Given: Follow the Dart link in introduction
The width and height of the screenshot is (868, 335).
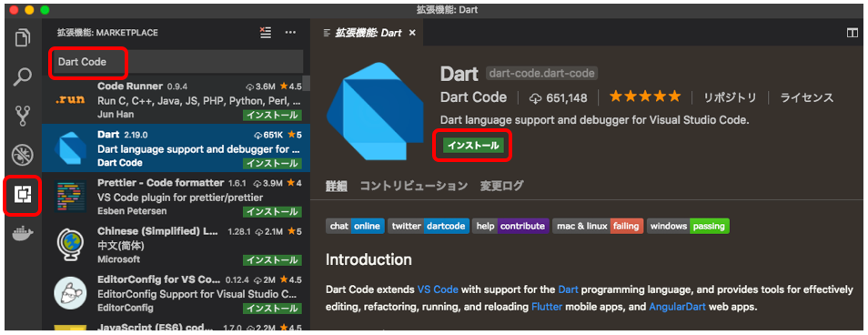Looking at the screenshot, I should coord(568,289).
